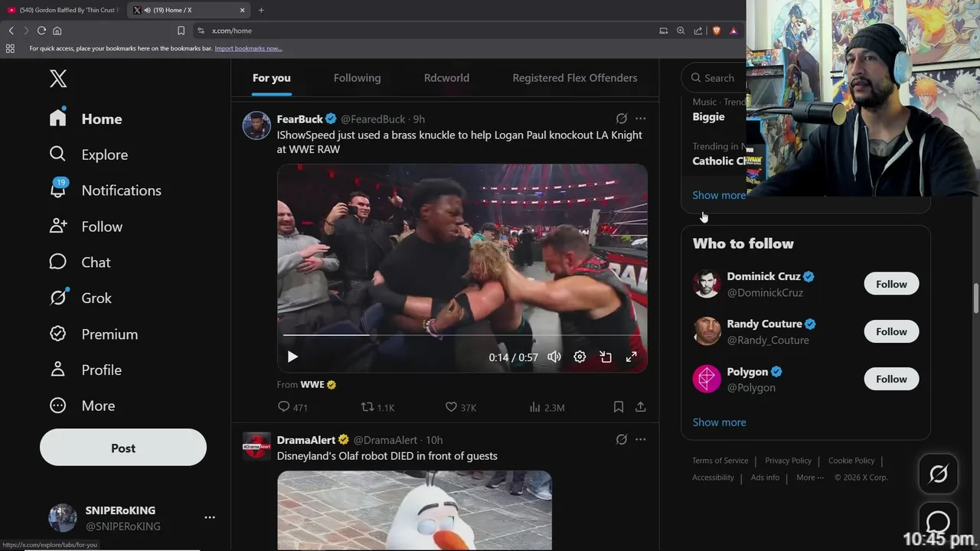980x551 pixels.
Task: Click the X logo in sidebar
Action: pyautogui.click(x=58, y=78)
